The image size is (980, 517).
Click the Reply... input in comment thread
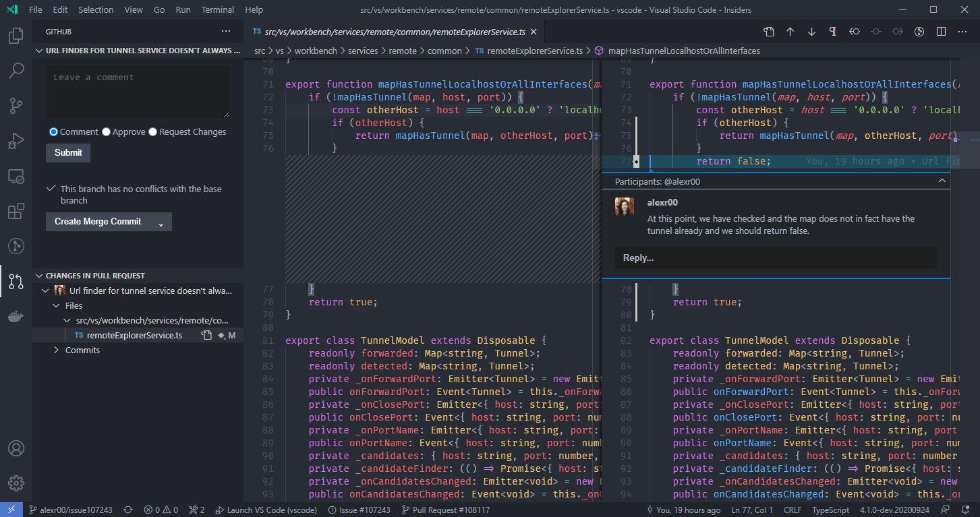point(776,258)
